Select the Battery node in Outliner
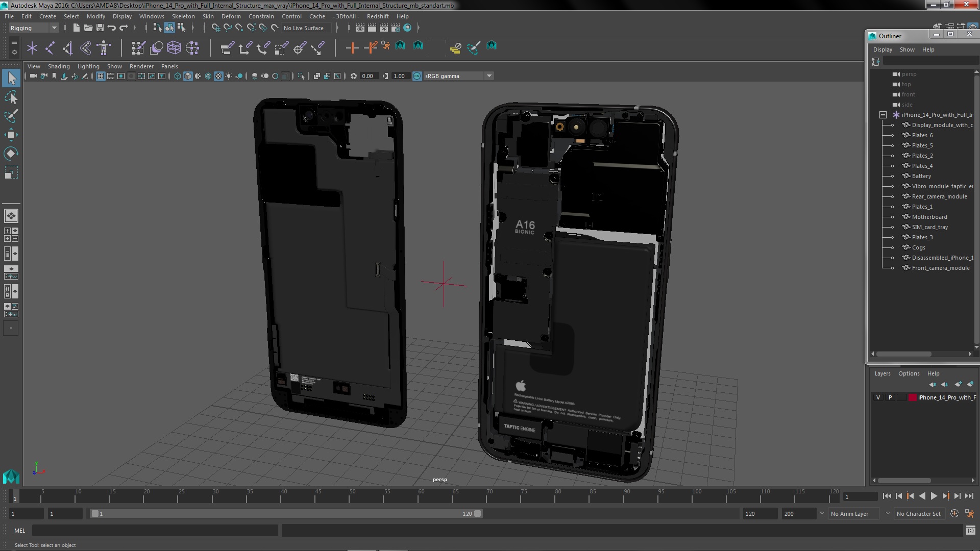980x551 pixels. click(x=921, y=176)
